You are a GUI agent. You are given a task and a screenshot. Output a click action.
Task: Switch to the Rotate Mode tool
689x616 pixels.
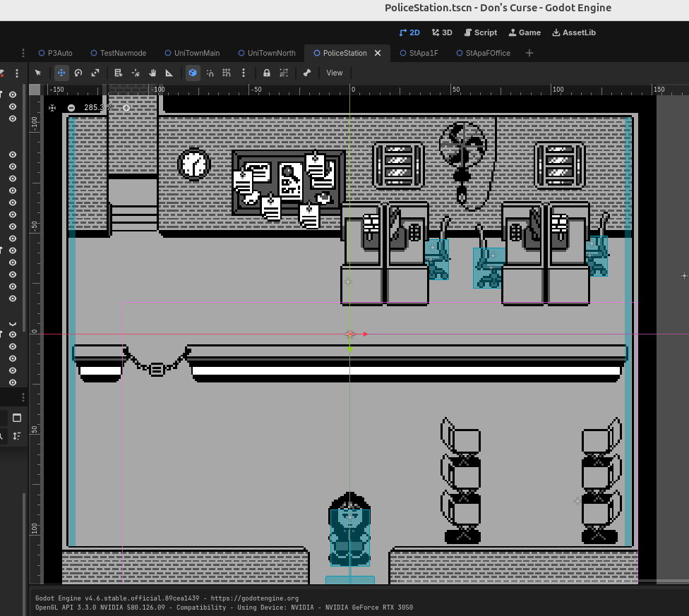click(78, 73)
